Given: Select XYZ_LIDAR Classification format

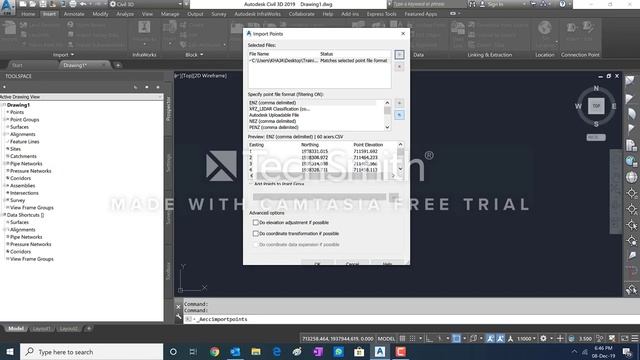Looking at the screenshot, I should [x=280, y=109].
